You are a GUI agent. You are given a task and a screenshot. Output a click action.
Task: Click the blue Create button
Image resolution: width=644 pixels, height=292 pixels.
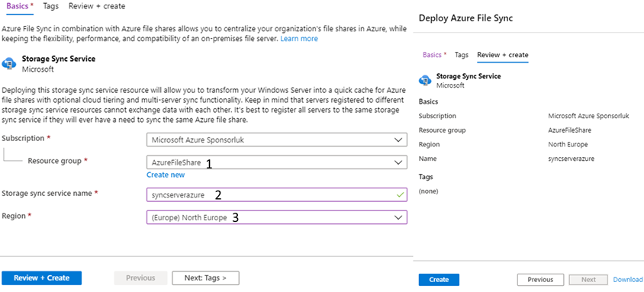[439, 280]
